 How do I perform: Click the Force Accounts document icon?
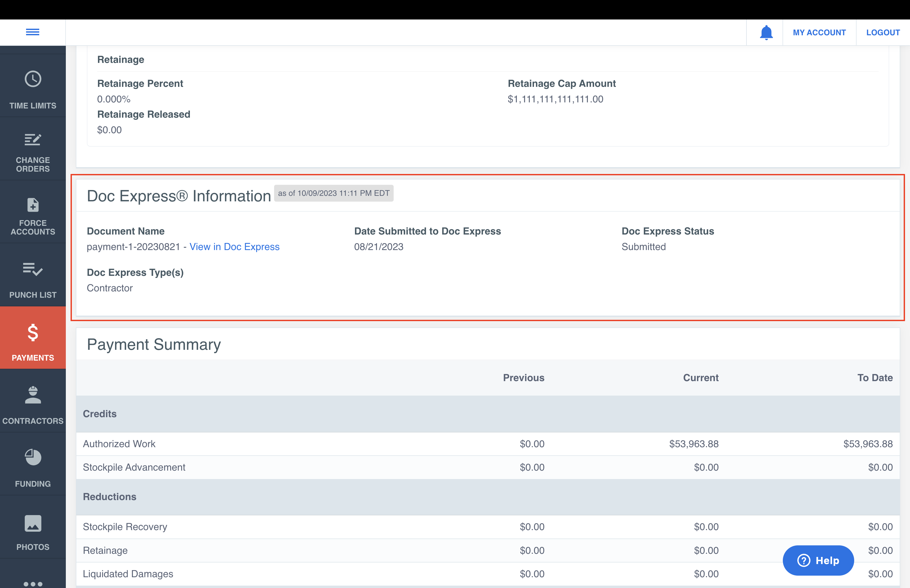click(33, 205)
